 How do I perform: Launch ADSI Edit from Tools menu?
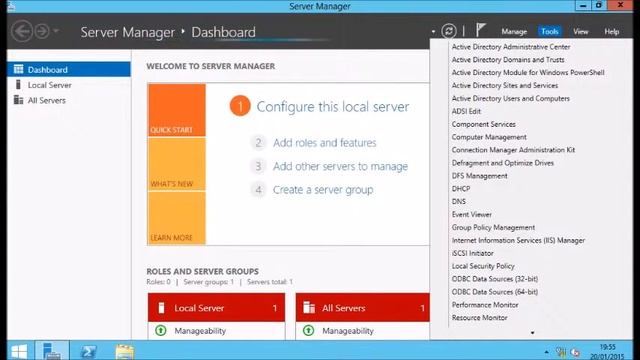click(466, 111)
